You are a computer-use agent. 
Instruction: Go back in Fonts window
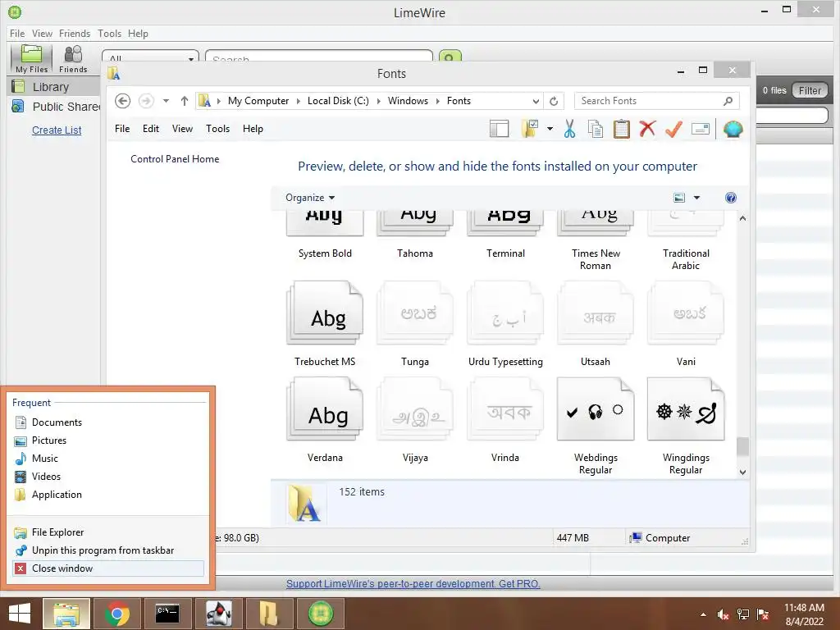[123, 101]
